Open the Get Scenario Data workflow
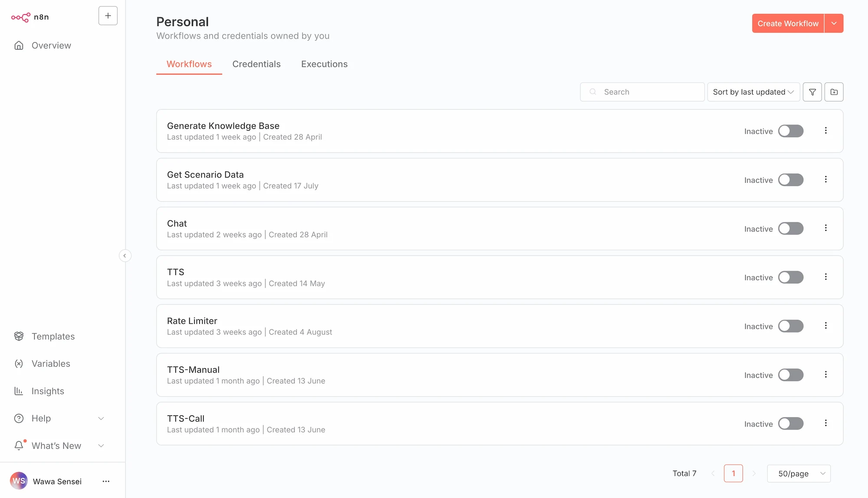868x498 pixels. [205, 175]
